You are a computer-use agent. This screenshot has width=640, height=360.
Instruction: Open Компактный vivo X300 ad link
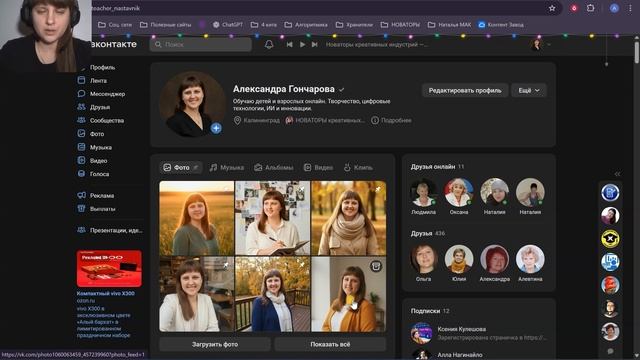tap(105, 293)
